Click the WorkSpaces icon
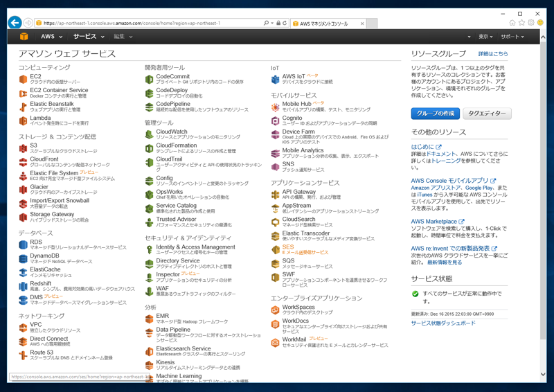Image resolution: width=554 pixels, height=392 pixels. pos(275,310)
